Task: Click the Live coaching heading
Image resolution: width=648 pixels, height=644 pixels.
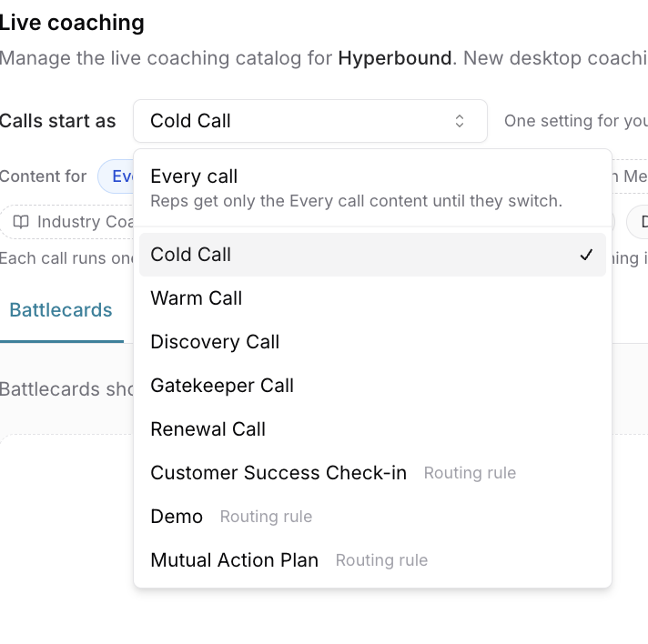Action: coord(72,23)
